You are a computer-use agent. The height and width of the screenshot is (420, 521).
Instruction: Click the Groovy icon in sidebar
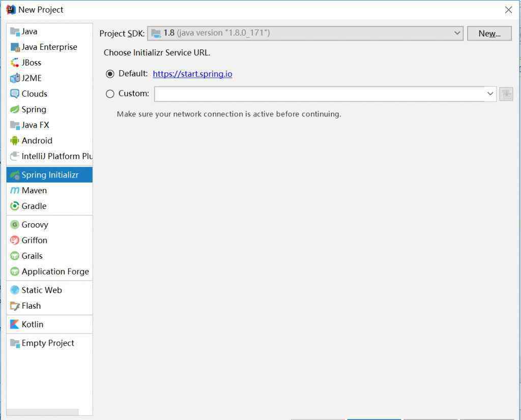pos(15,225)
